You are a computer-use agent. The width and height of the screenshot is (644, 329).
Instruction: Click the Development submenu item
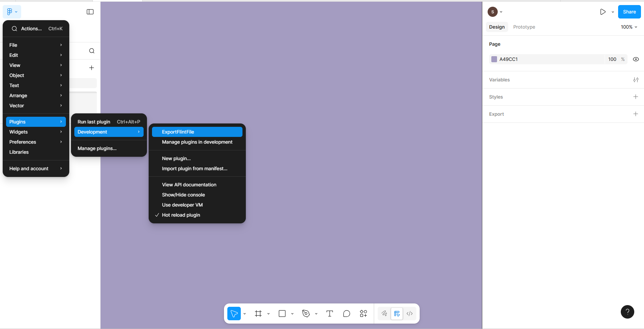(x=109, y=132)
